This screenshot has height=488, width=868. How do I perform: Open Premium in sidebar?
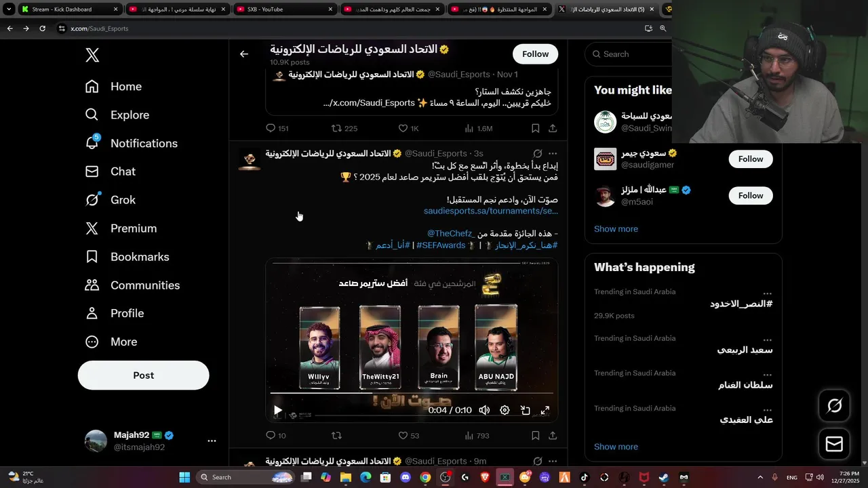point(120,228)
